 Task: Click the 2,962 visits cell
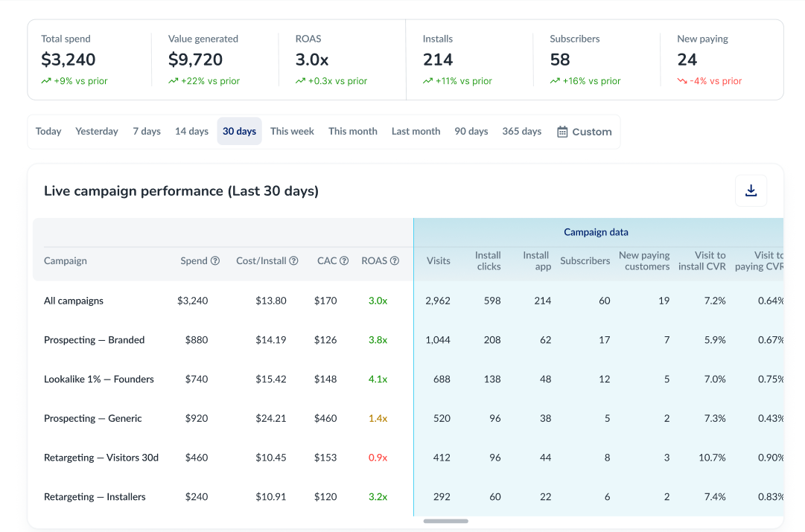(438, 301)
